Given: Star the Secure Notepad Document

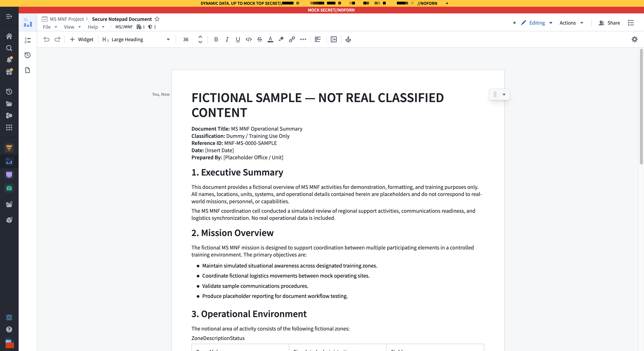Looking at the screenshot, I should coord(157,19).
